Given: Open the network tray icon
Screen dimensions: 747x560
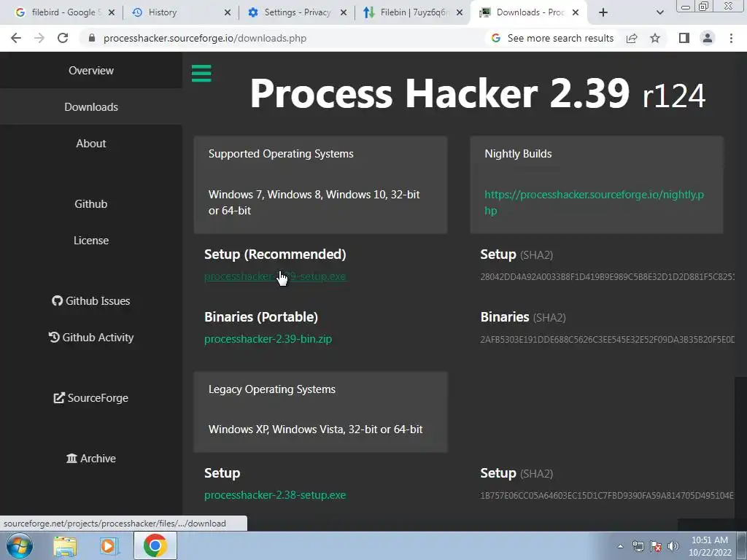Looking at the screenshot, I should pyautogui.click(x=638, y=546).
